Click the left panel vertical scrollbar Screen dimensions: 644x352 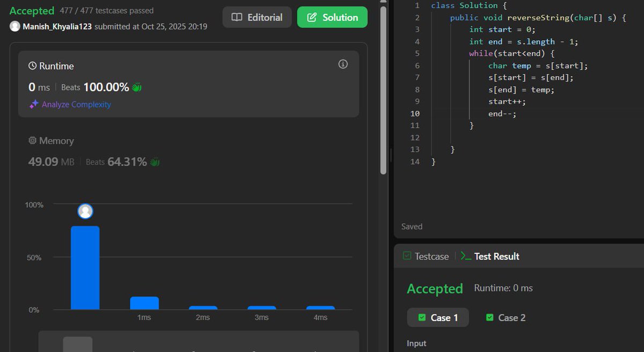pyautogui.click(x=383, y=91)
